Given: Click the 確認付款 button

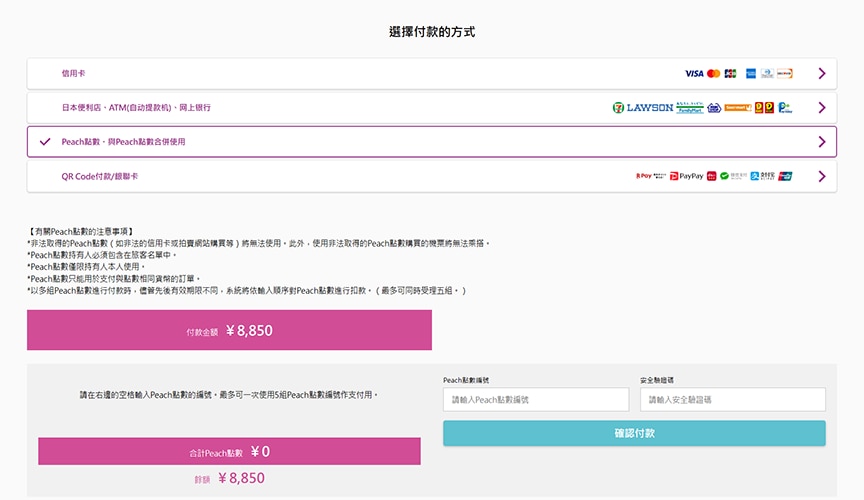Looking at the screenshot, I should (634, 433).
